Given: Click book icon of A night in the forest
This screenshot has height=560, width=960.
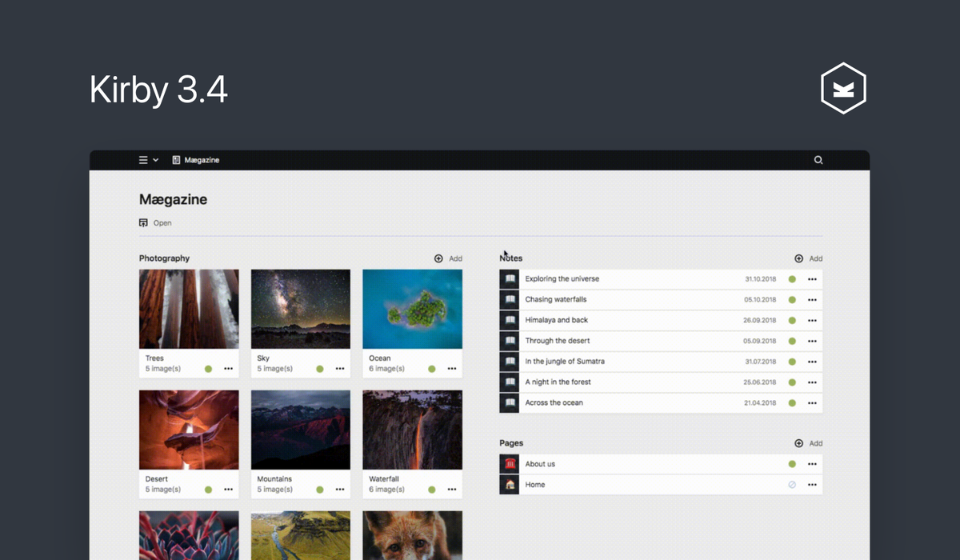Looking at the screenshot, I should (x=510, y=382).
